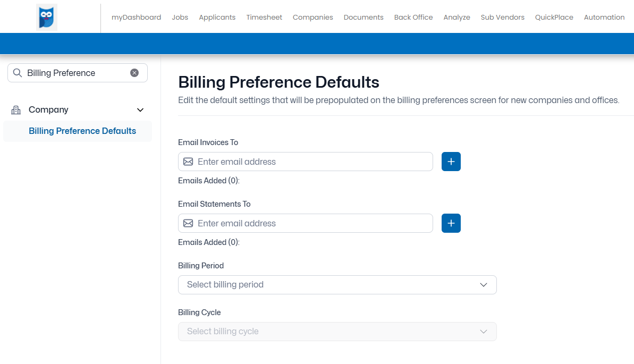This screenshot has height=364, width=634.
Task: Open the Jobs menu
Action: pos(180,18)
